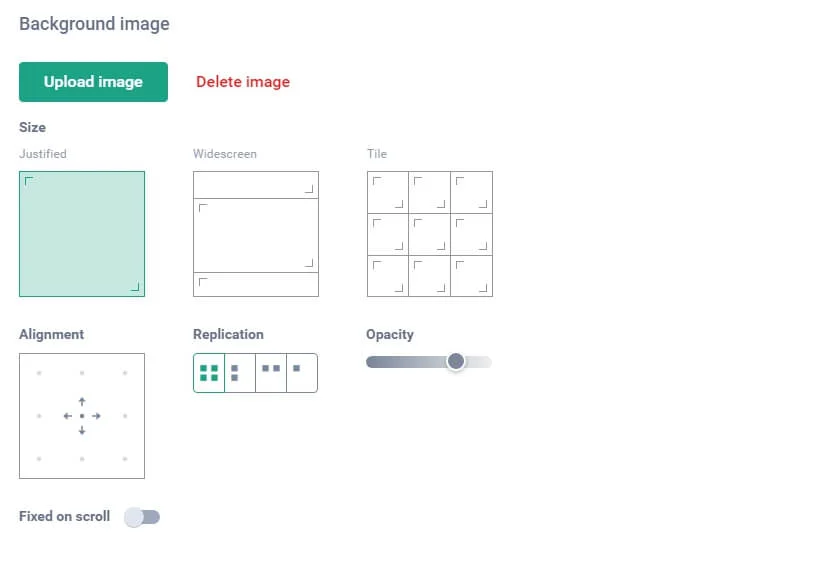840x563 pixels.
Task: Align background to top-center dot
Action: (82, 373)
